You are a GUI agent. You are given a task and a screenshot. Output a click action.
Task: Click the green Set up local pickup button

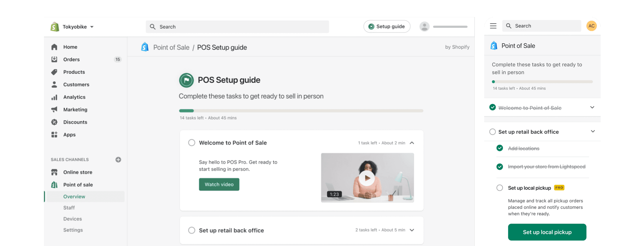click(547, 232)
